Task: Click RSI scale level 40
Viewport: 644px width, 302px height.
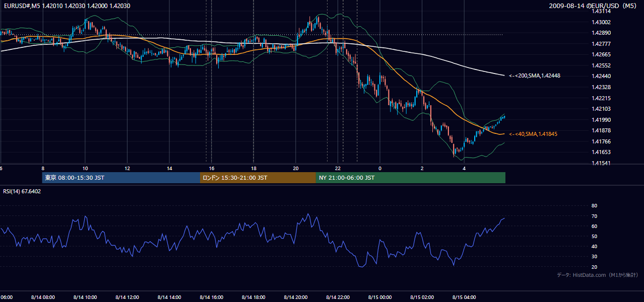Action: point(594,246)
